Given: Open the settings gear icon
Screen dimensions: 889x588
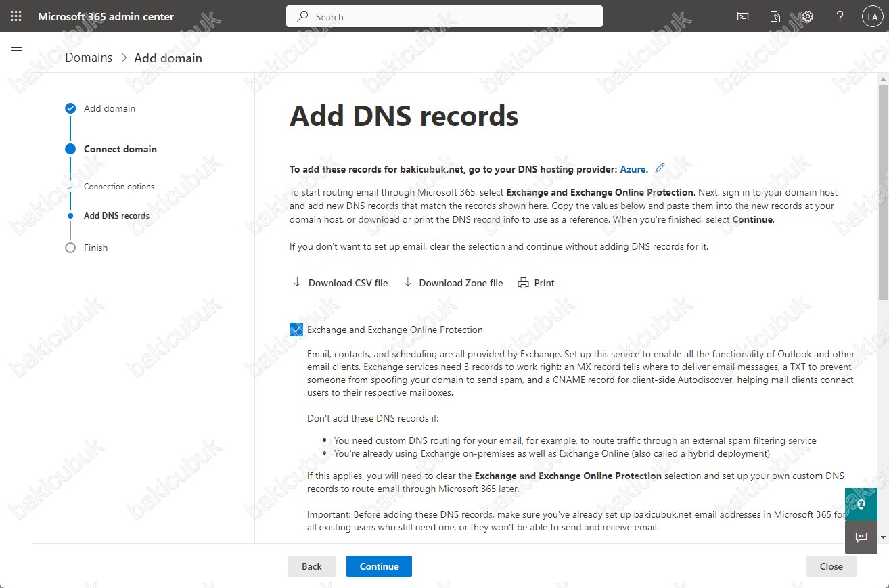Looking at the screenshot, I should coord(807,16).
